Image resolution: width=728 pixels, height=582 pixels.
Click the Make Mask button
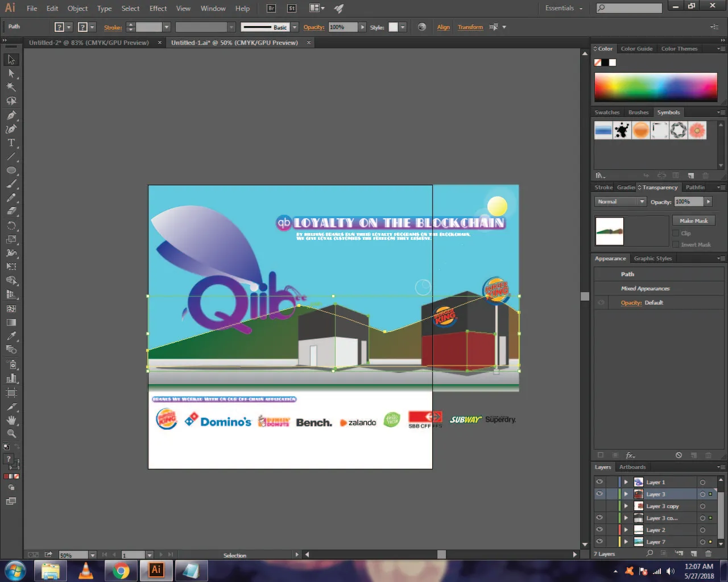pos(693,221)
